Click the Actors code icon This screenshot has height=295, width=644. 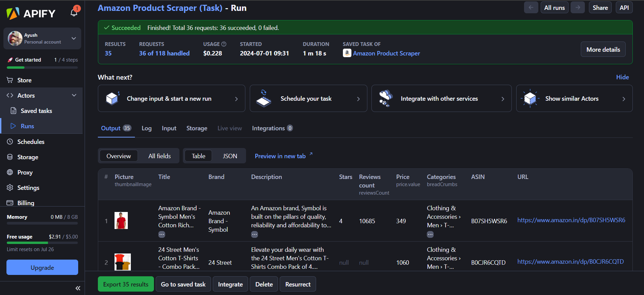coord(10,95)
